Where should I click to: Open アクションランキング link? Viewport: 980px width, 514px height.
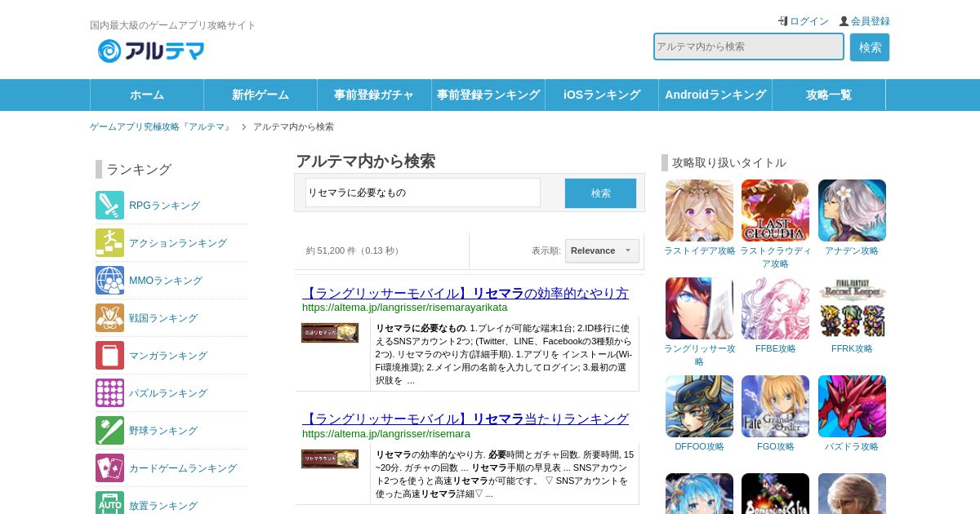coord(178,243)
